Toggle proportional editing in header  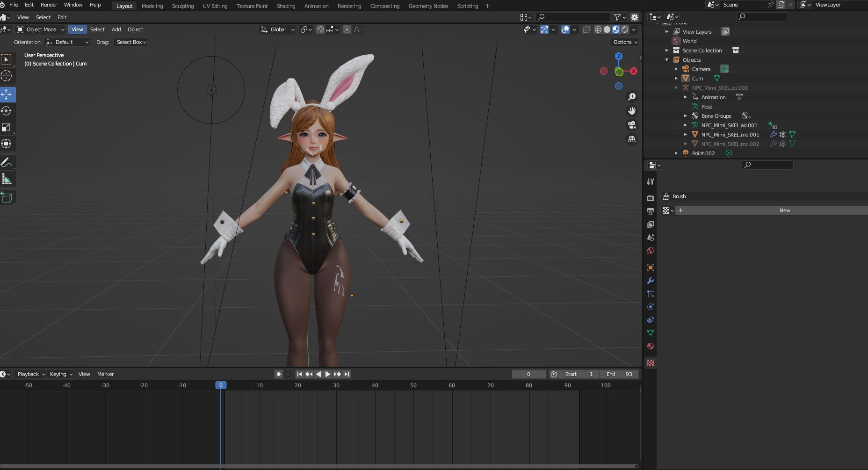(347, 29)
